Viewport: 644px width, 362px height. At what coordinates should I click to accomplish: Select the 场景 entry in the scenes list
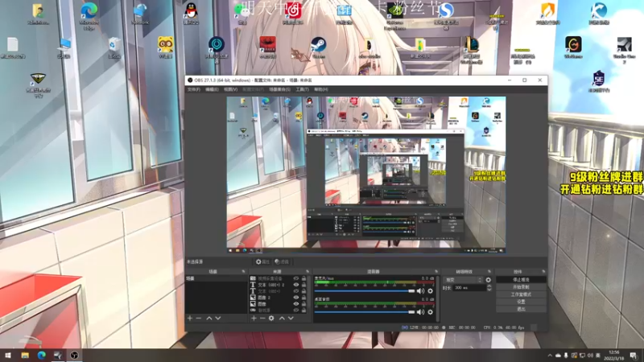pyautogui.click(x=216, y=278)
